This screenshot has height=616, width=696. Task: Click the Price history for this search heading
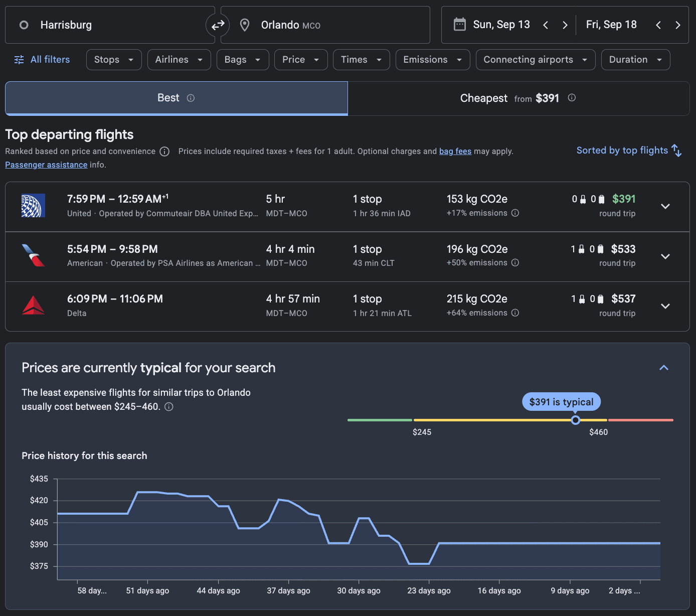[84, 455]
